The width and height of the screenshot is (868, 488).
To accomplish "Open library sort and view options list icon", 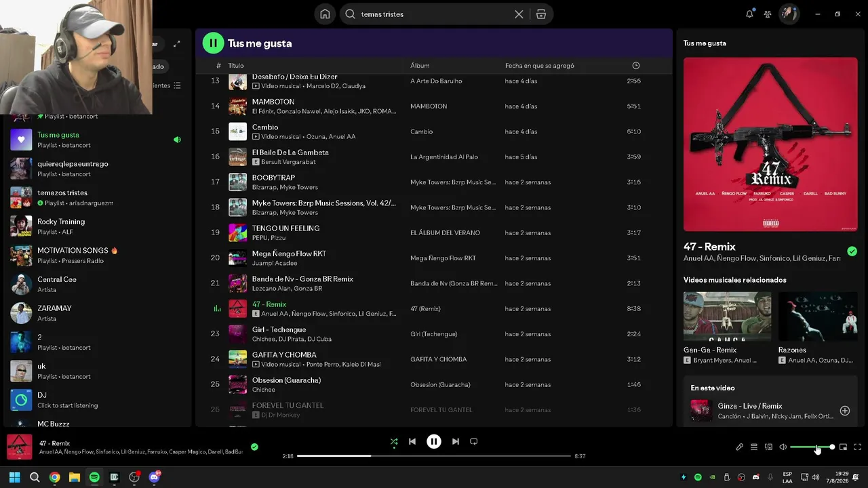I will (x=177, y=85).
